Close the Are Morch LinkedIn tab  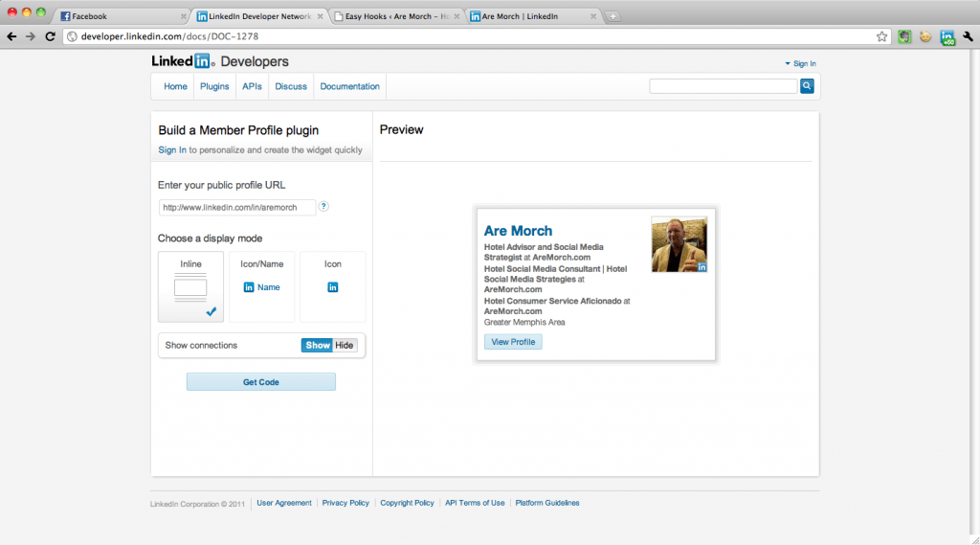(593, 16)
